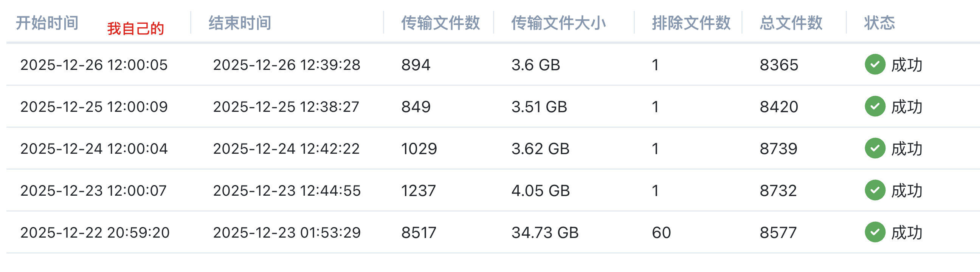Click transferred file count 1237
This screenshot has width=980, height=272.
coord(419,191)
